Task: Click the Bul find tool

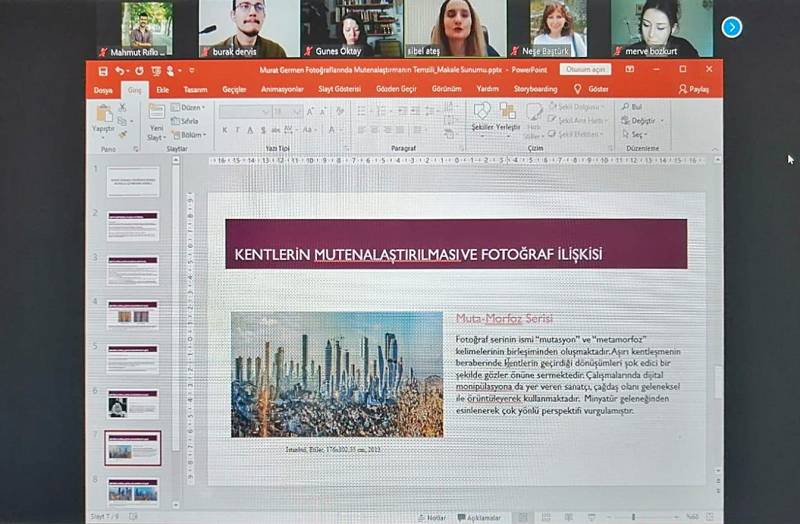Action: [632, 106]
